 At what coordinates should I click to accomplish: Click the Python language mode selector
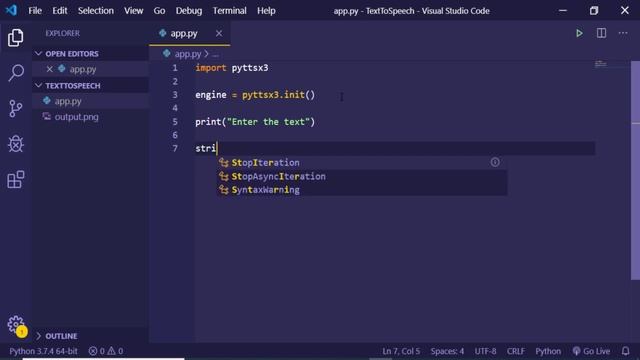point(548,351)
